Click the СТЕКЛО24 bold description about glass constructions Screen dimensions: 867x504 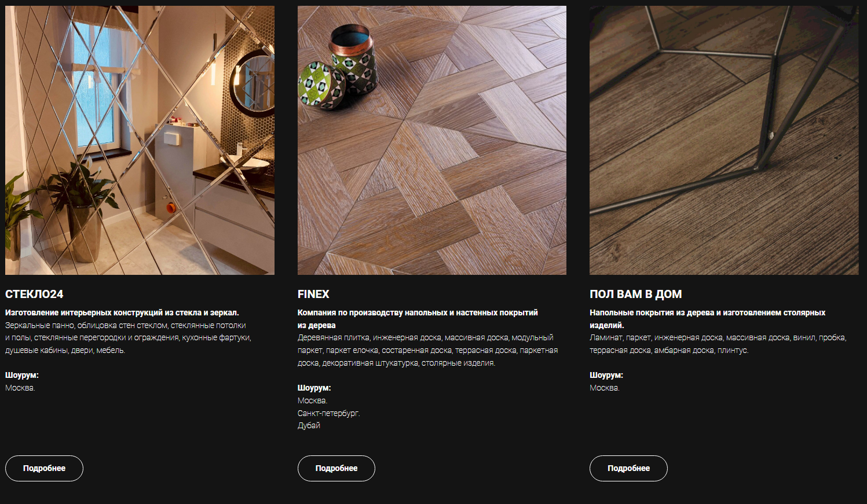point(122,312)
